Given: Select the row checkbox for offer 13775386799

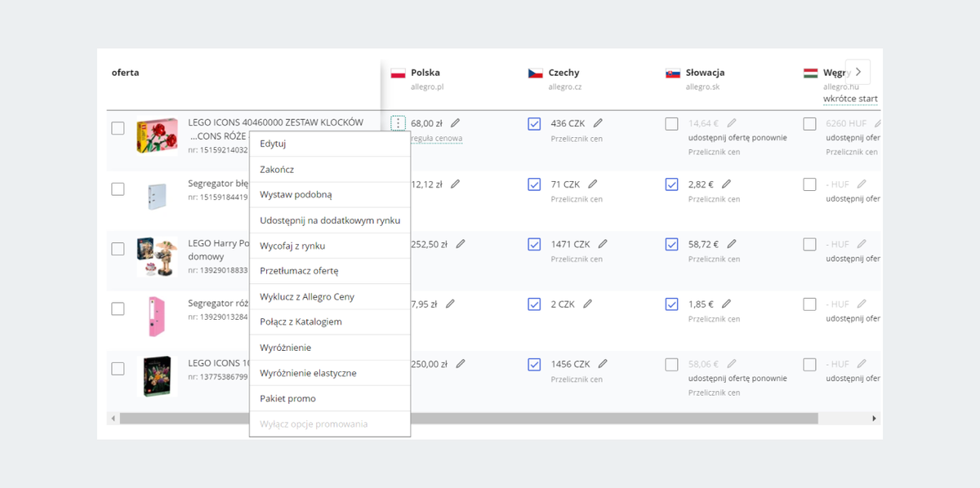Looking at the screenshot, I should pyautogui.click(x=118, y=368).
